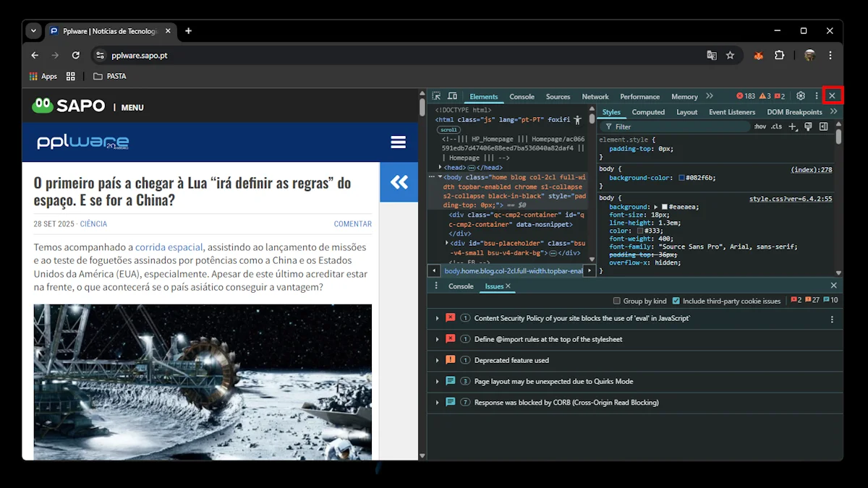Open the corrida espacial article link
868x488 pixels.
click(x=169, y=247)
